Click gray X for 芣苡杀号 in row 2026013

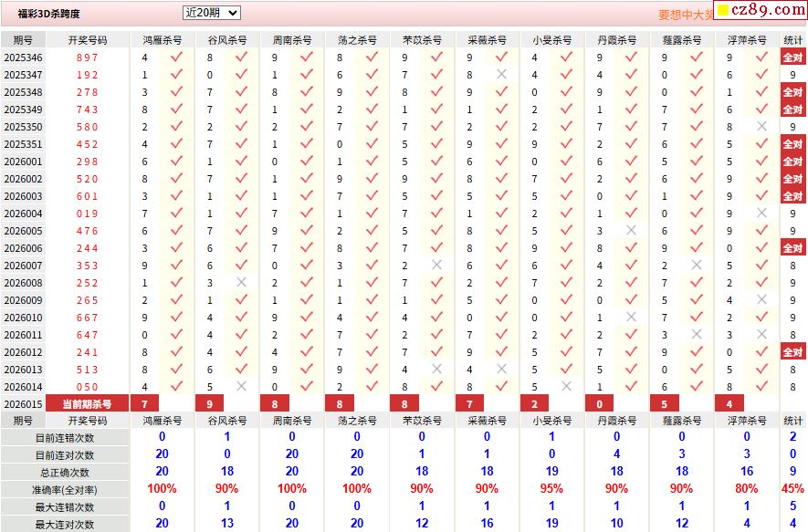coord(436,369)
